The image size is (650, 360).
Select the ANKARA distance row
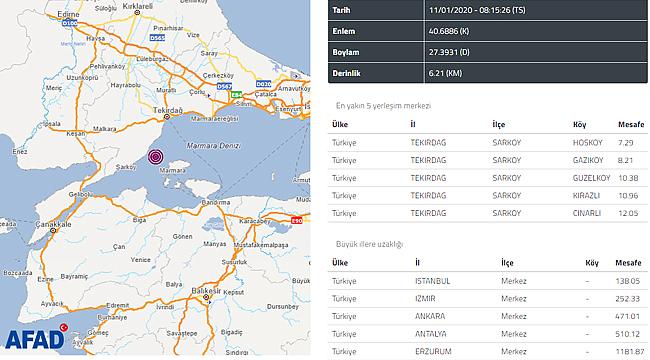pos(488,316)
